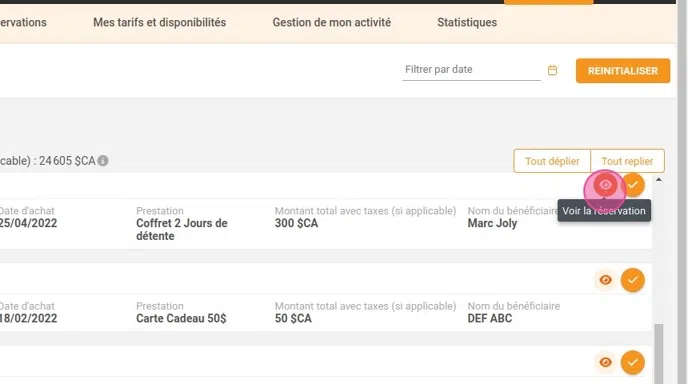Focus the Filtrer par date field

point(471,70)
